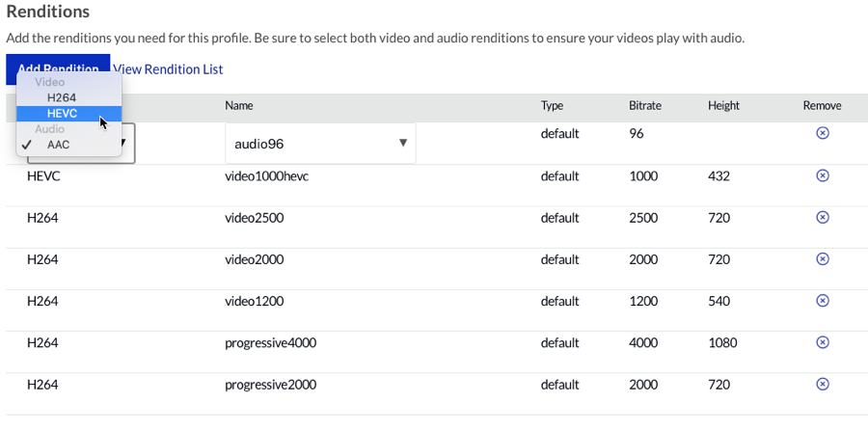Click the Name column header
868x430 pixels.
240,106
